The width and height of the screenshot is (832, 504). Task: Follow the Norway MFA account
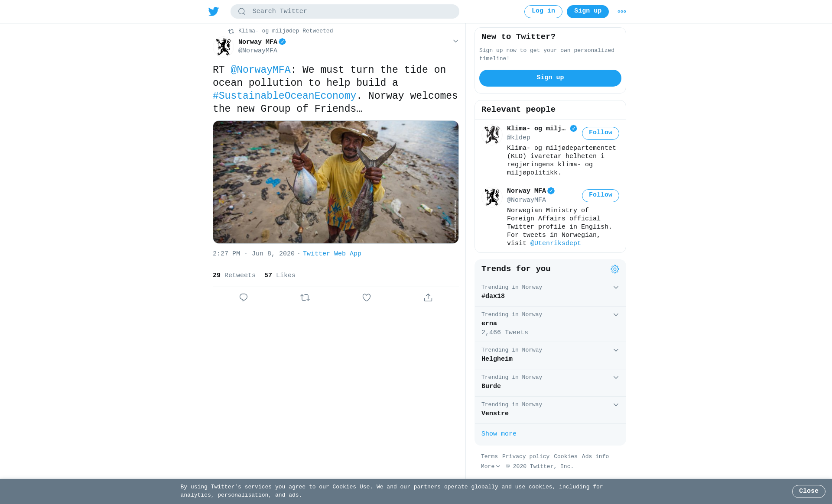click(600, 195)
